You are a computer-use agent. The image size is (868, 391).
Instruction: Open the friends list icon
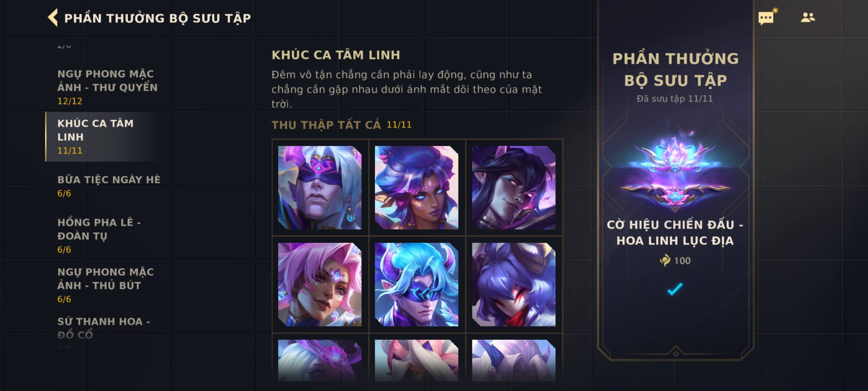click(808, 17)
